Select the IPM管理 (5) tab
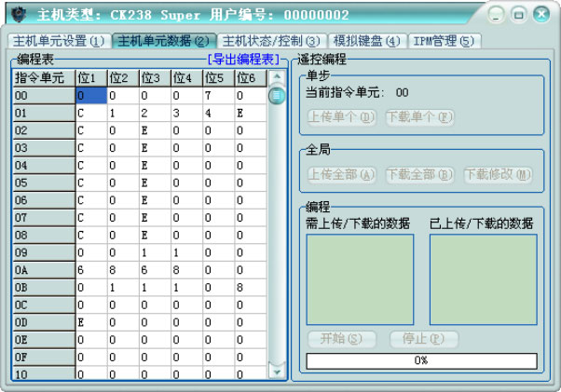The height and width of the screenshot is (392, 561). coord(443,41)
